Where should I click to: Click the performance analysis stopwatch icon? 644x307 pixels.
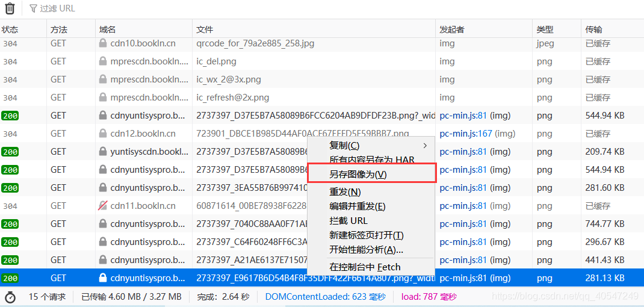[10, 297]
